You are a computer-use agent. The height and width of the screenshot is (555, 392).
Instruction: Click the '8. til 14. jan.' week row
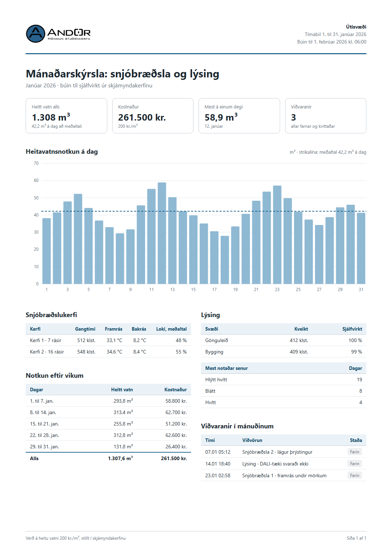tap(108, 412)
